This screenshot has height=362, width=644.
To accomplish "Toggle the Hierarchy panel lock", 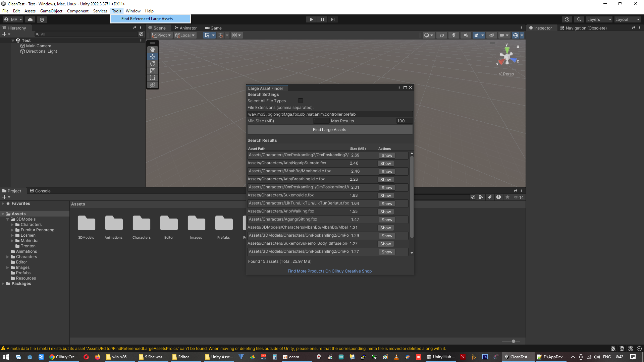I will tap(135, 28).
